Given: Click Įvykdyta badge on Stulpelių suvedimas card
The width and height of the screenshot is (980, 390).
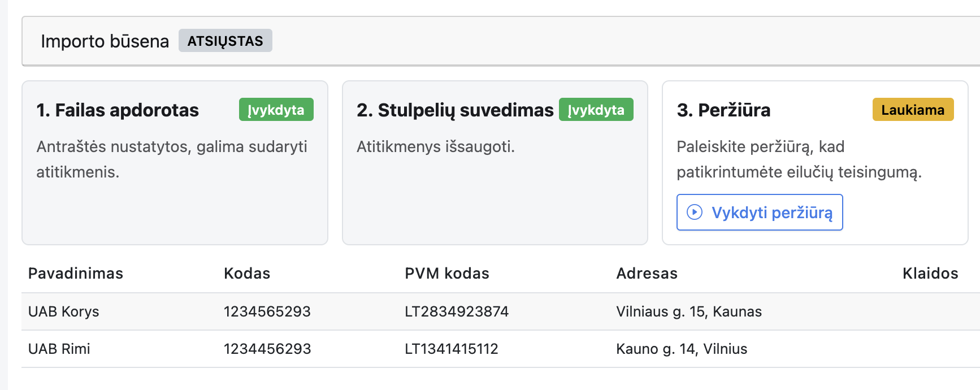Looking at the screenshot, I should 596,110.
